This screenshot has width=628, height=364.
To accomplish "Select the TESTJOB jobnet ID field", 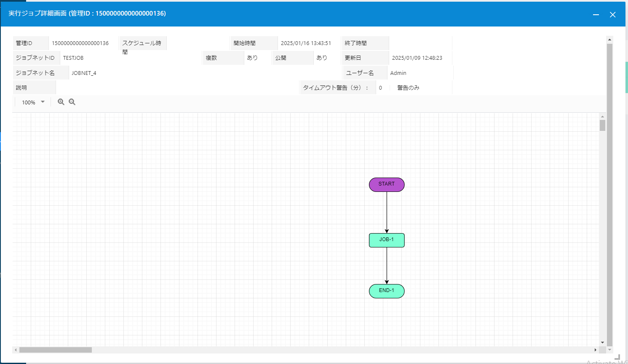I will pos(73,58).
